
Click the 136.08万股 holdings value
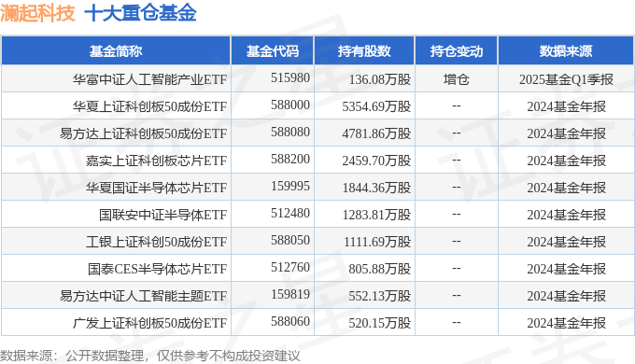point(380,79)
